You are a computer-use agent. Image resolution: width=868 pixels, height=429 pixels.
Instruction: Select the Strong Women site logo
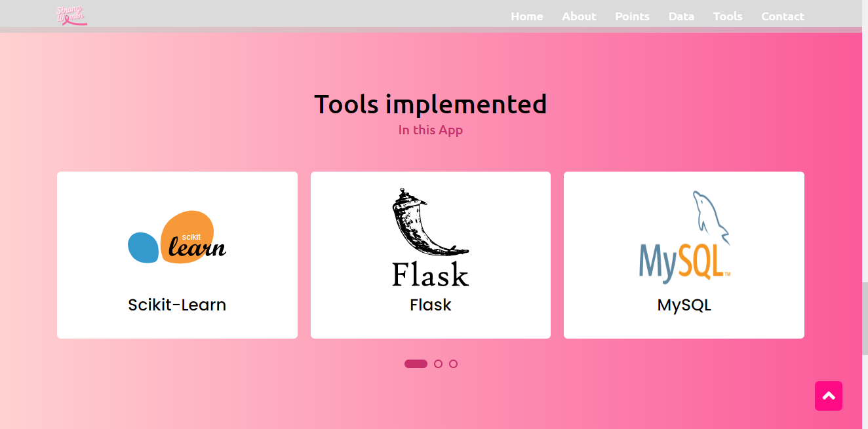(x=71, y=14)
